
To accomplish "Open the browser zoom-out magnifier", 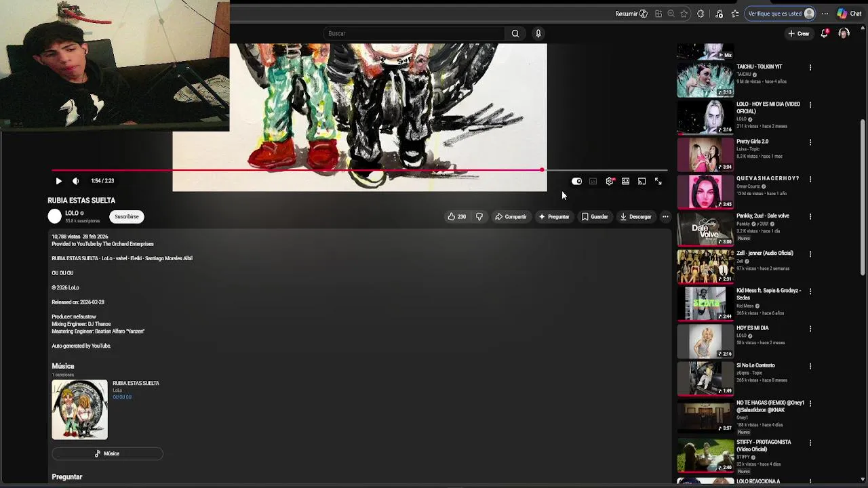I will pos(671,14).
